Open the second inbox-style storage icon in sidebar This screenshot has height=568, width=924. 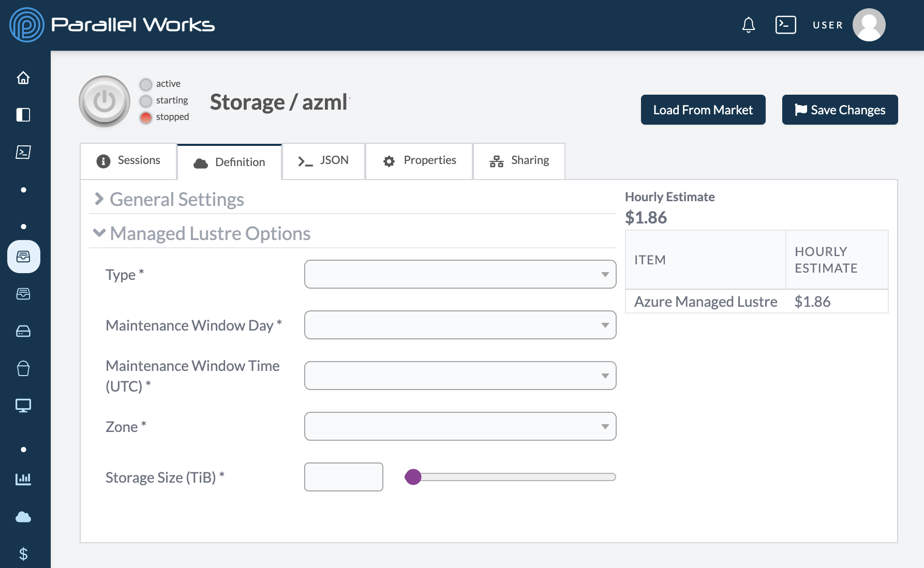click(23, 294)
